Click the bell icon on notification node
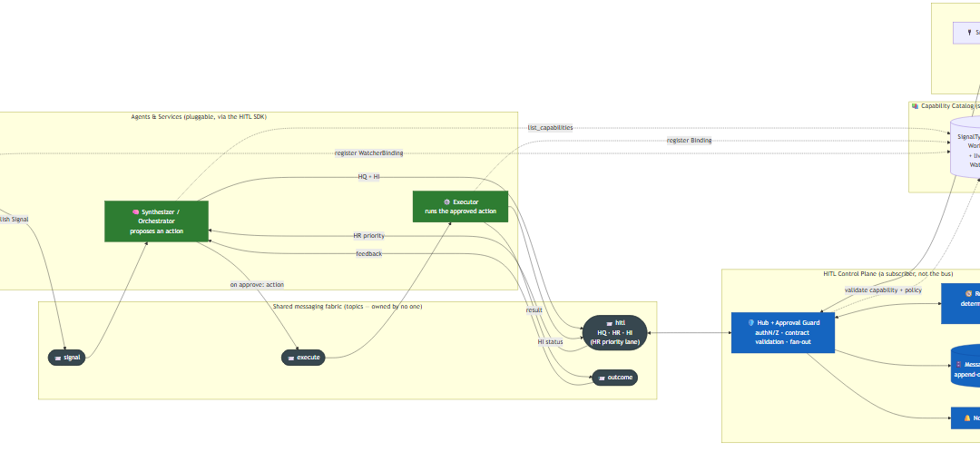The image size is (980, 452). pos(967,418)
